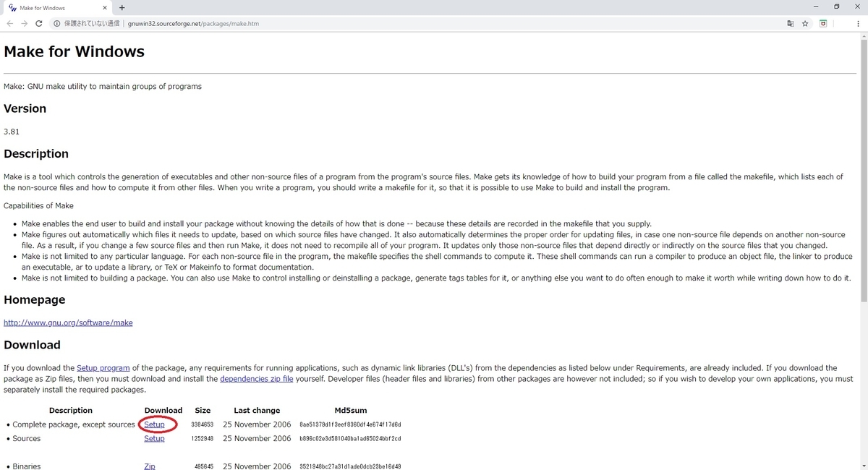
Task: Click the browser back arrow
Action: point(10,23)
